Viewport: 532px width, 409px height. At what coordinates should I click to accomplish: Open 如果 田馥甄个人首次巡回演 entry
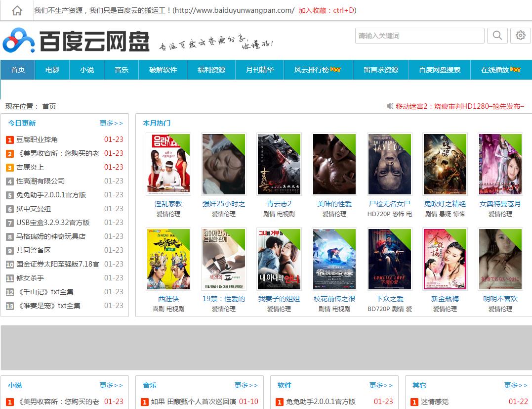pyautogui.click(x=194, y=402)
